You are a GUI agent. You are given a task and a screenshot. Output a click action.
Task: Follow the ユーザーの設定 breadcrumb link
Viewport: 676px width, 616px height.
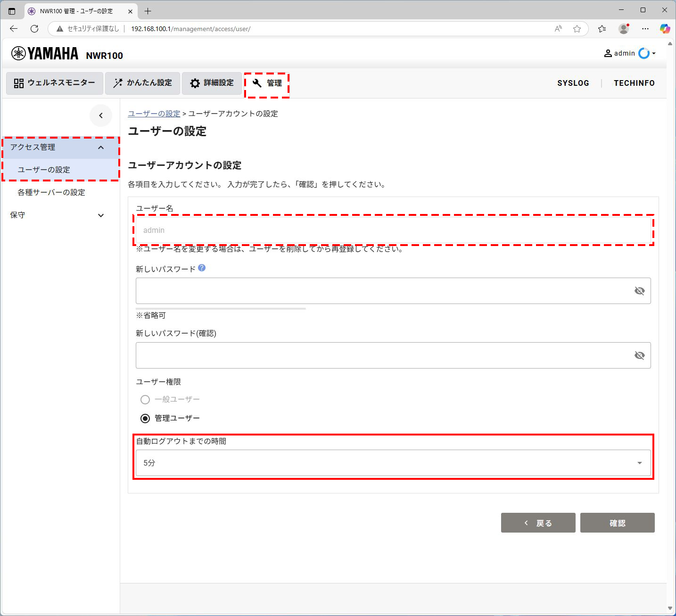pos(154,114)
